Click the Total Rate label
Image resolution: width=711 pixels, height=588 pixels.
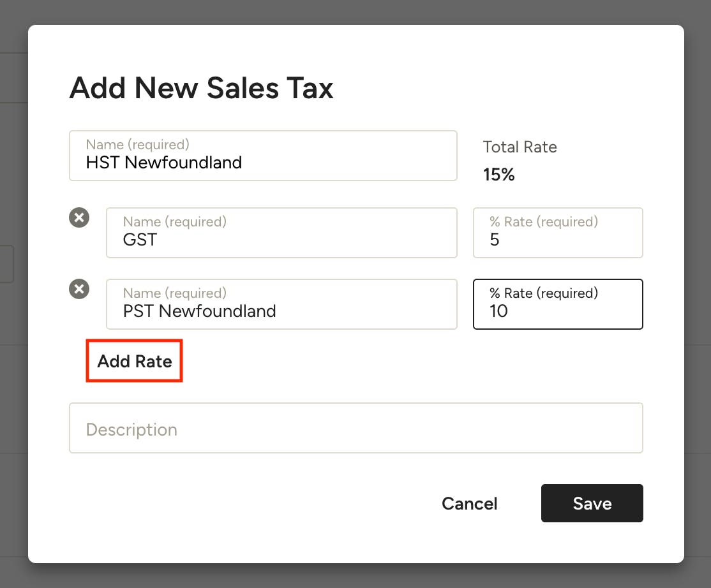[520, 147]
